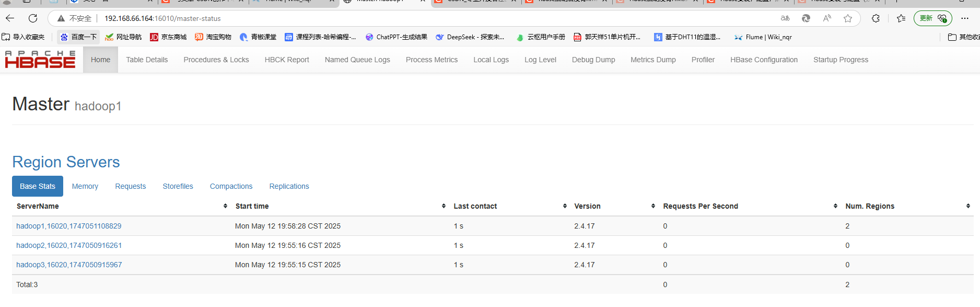Click the browser back arrow
Image resolution: width=980 pixels, height=307 pixels.
(x=10, y=18)
